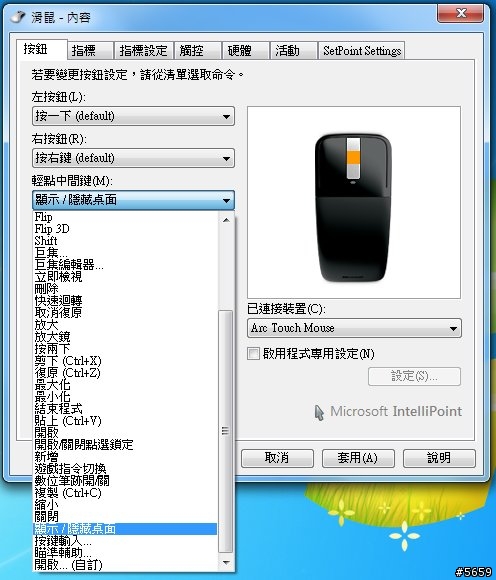496x580 pixels.
Task: Expand the 左按鈕 dropdown
Action: click(134, 116)
